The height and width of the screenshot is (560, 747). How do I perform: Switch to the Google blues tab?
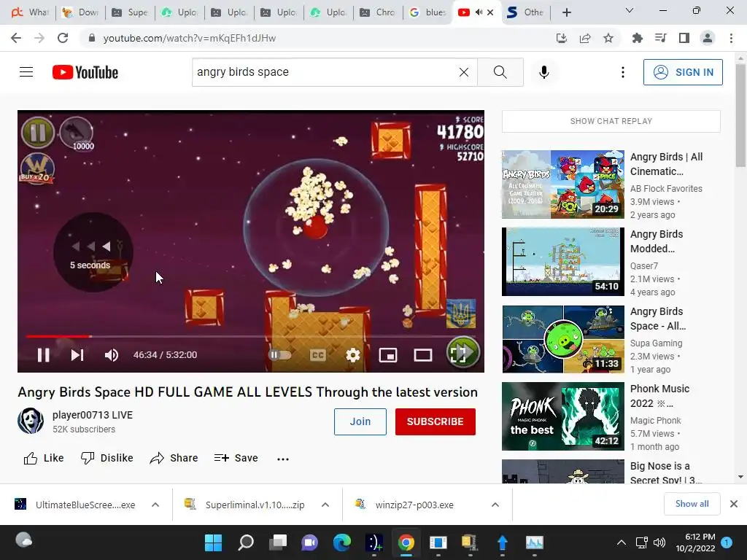point(427,12)
